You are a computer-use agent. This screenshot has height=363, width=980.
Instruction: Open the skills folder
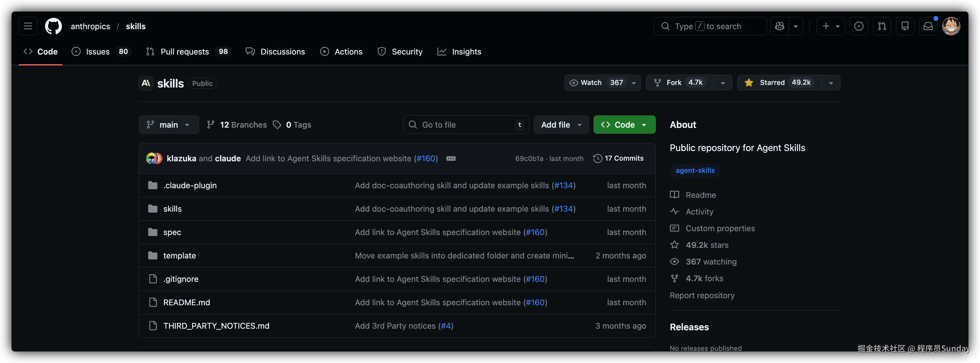(x=172, y=209)
